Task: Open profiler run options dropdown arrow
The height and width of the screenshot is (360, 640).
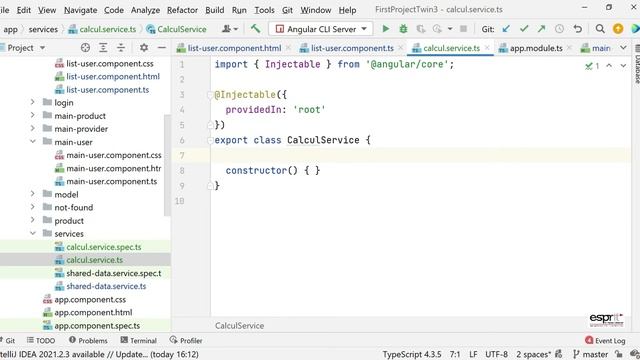Action: (450, 29)
